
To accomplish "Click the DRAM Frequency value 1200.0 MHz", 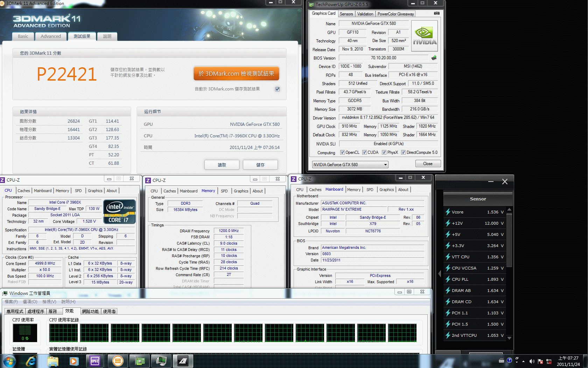I will coord(229,231).
